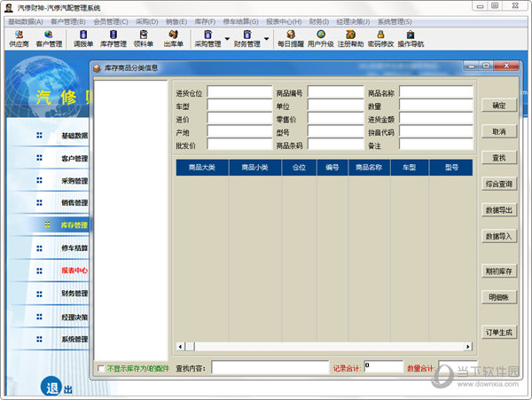Open the 财务(I) menu
This screenshot has height=400, width=532.
pyautogui.click(x=319, y=21)
